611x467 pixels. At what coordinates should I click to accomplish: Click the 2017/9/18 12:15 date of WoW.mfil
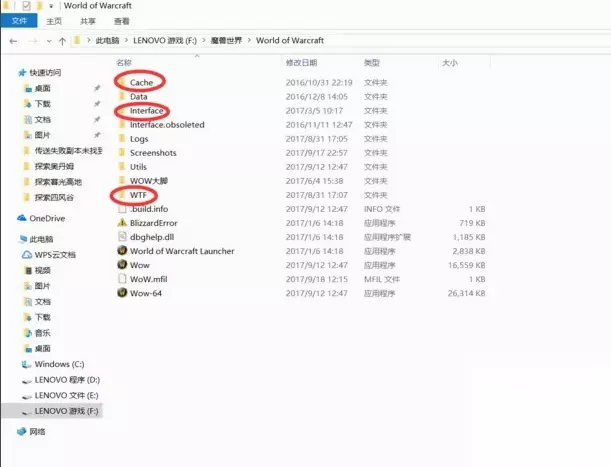click(316, 279)
